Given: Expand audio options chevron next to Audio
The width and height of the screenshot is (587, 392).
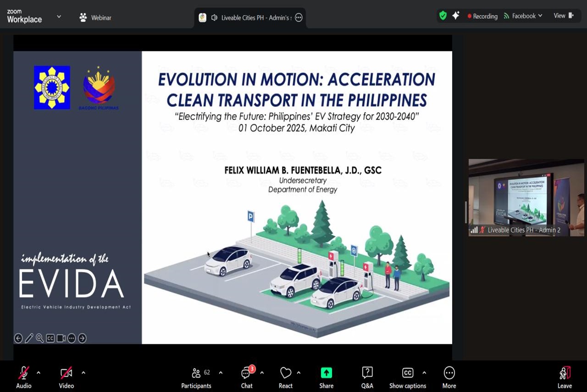Looking at the screenshot, I should (x=39, y=373).
